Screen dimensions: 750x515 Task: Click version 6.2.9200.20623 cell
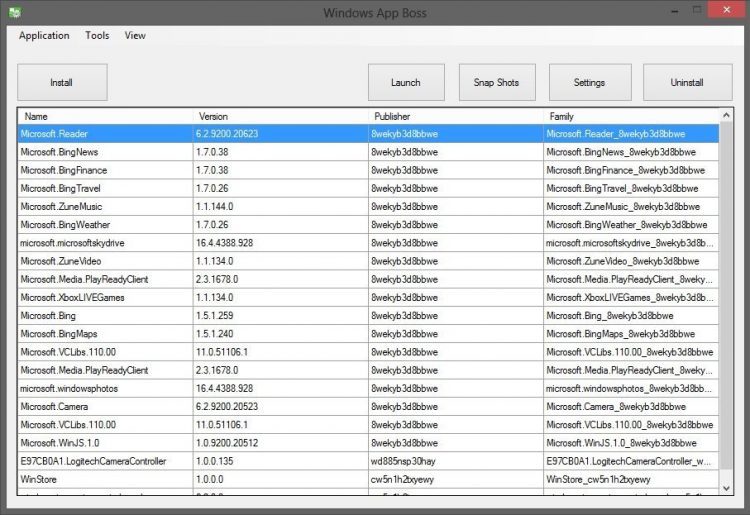(x=280, y=134)
